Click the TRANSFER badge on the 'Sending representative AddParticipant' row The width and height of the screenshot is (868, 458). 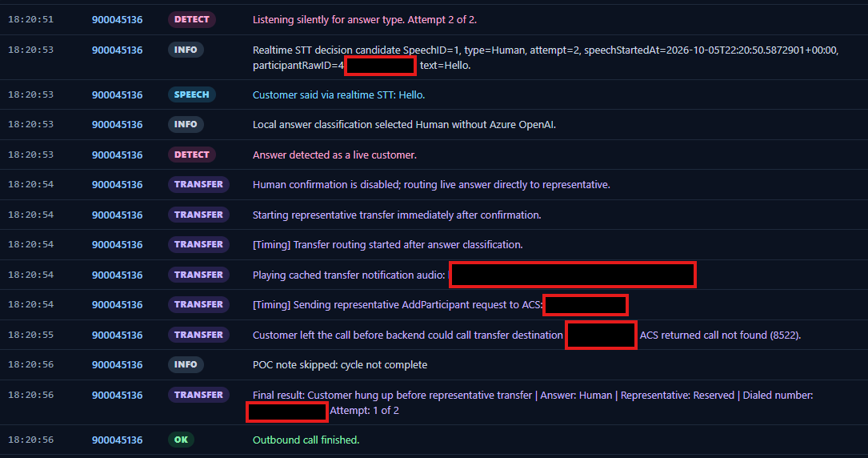coord(198,304)
